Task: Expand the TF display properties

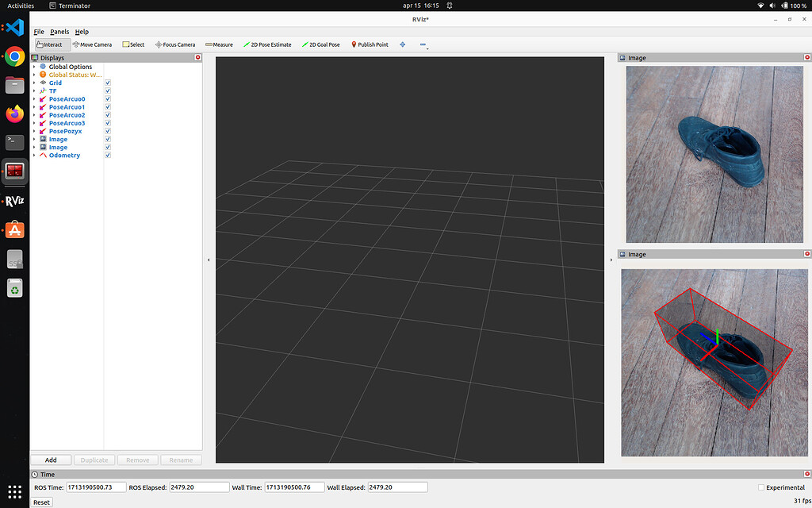Action: tap(33, 90)
